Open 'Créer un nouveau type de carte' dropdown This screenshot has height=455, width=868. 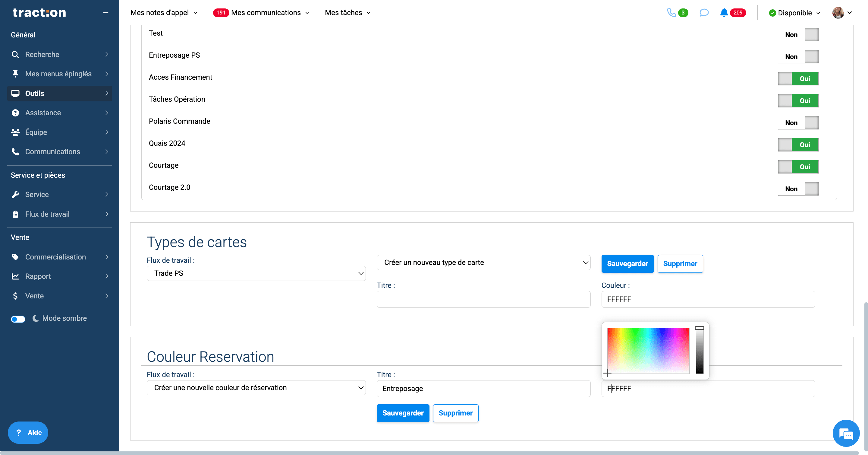[483, 262]
